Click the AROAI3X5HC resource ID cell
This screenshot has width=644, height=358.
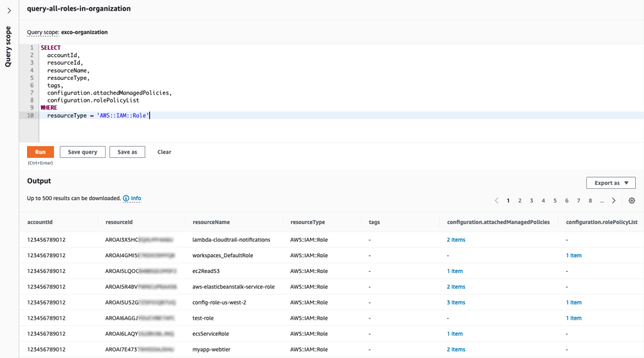(139, 240)
